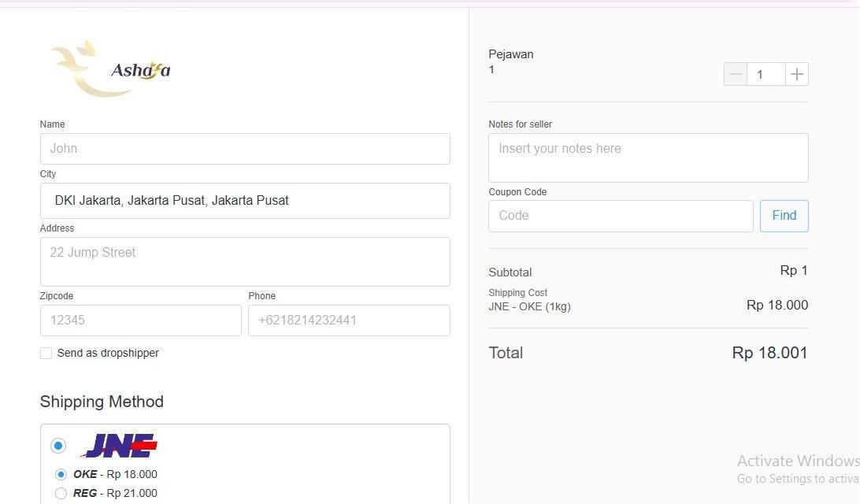Choose the OKE Rp 18.000 shipping option
This screenshot has width=860, height=504.
click(x=61, y=474)
